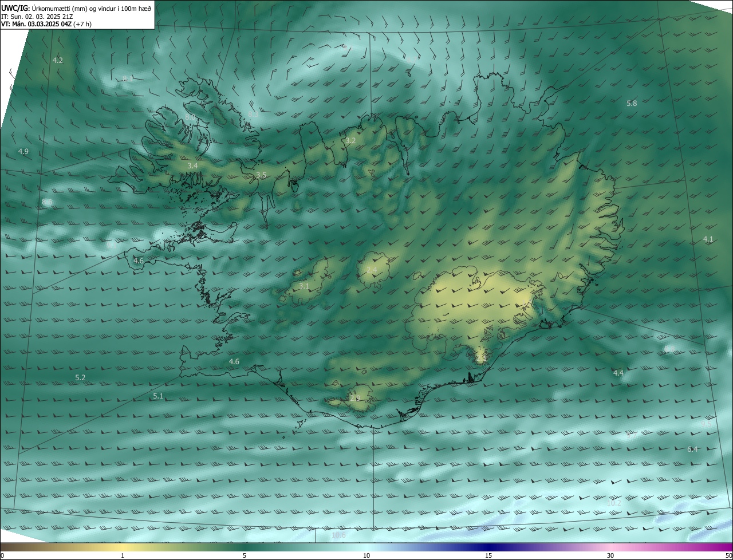This screenshot has height=560, width=733.
Task: Click the 2.4 value label on the glacier
Action: [372, 270]
